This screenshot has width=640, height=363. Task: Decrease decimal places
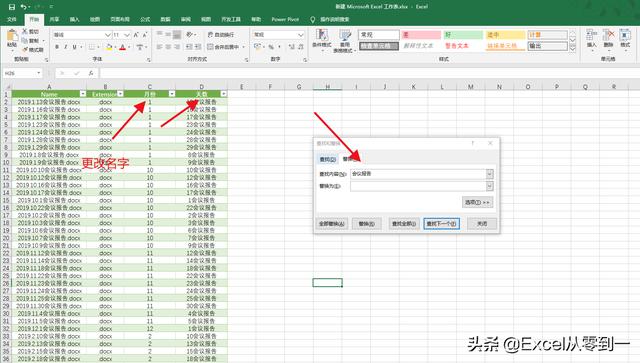[x=300, y=47]
